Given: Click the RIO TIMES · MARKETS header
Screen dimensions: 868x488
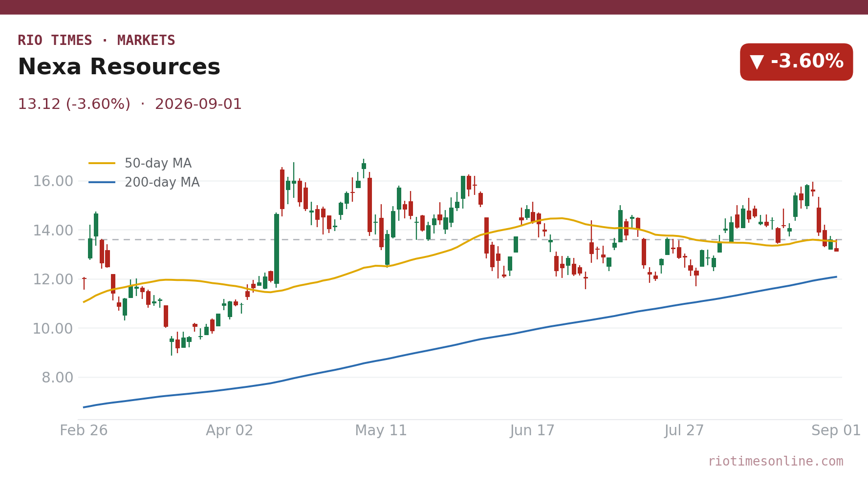Looking at the screenshot, I should (x=96, y=41).
